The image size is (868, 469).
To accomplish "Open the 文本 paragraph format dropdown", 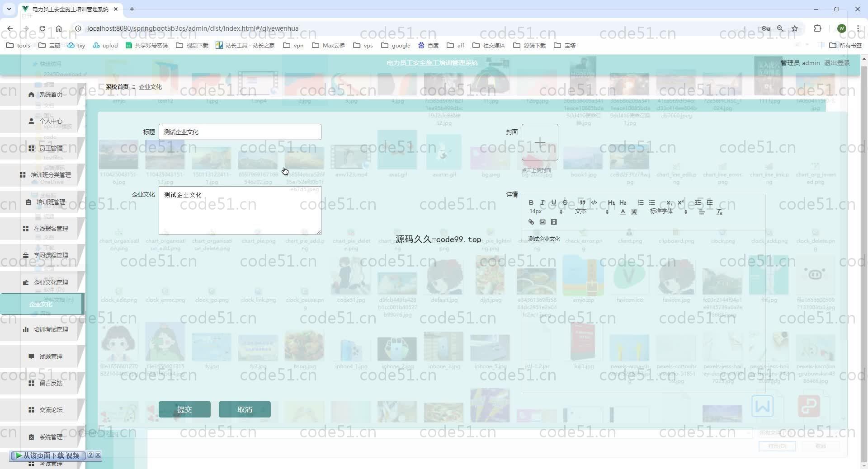I will pos(592,211).
